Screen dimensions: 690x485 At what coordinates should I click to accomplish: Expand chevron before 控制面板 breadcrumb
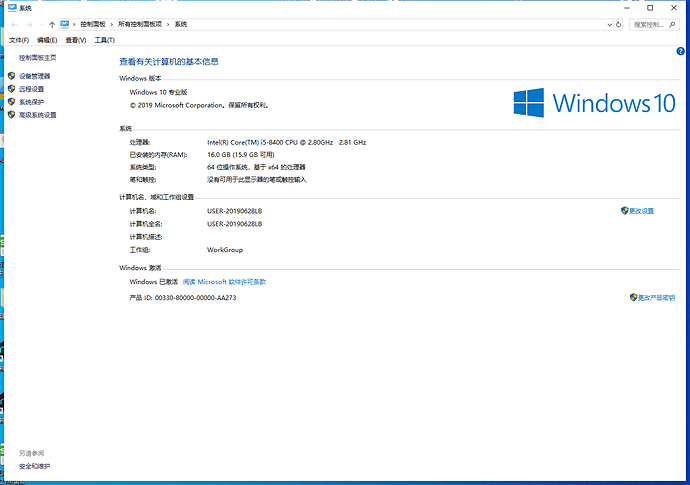(74, 24)
